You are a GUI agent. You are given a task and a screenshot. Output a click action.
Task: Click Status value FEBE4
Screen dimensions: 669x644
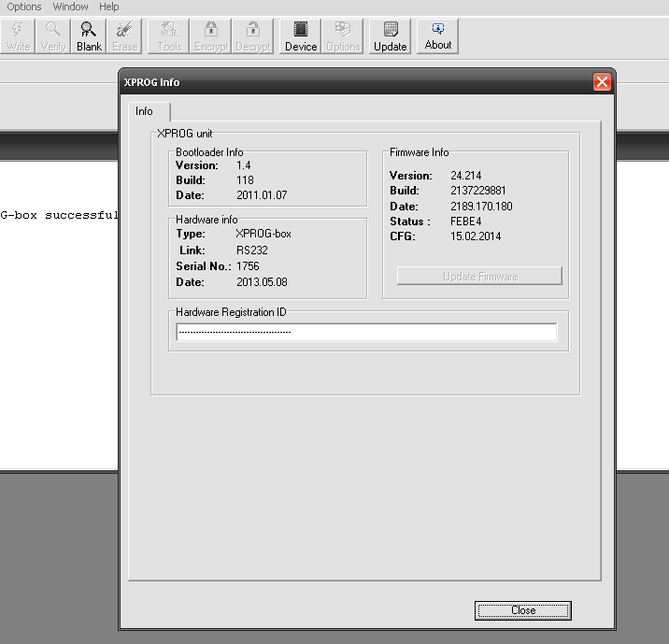point(466,222)
